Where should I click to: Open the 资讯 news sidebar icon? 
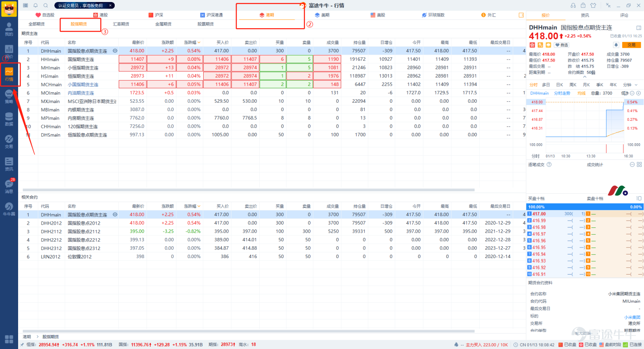9,164
